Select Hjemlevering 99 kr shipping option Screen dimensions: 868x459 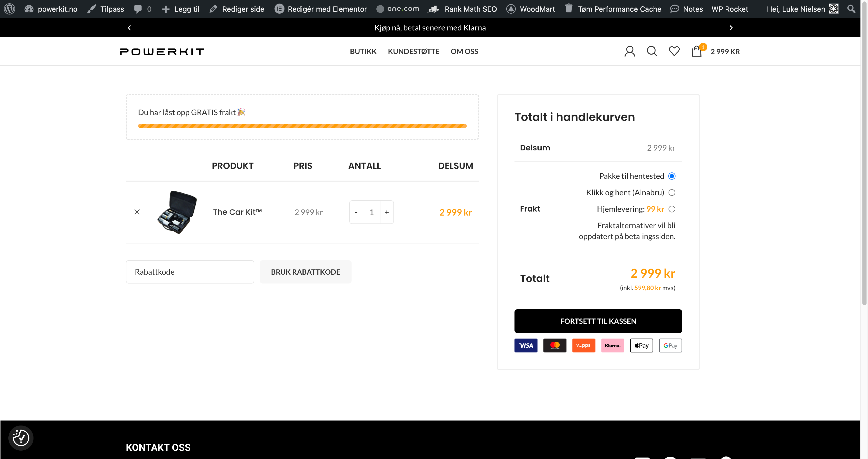tap(672, 209)
